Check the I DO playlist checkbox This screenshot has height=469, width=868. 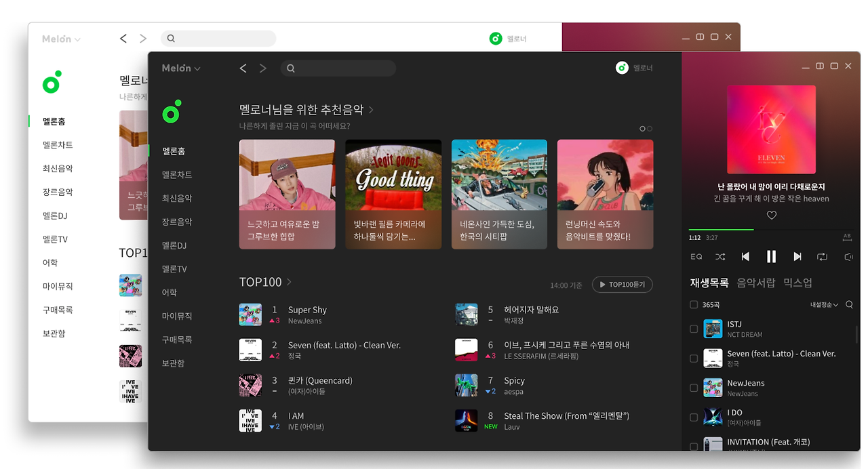pos(694,417)
